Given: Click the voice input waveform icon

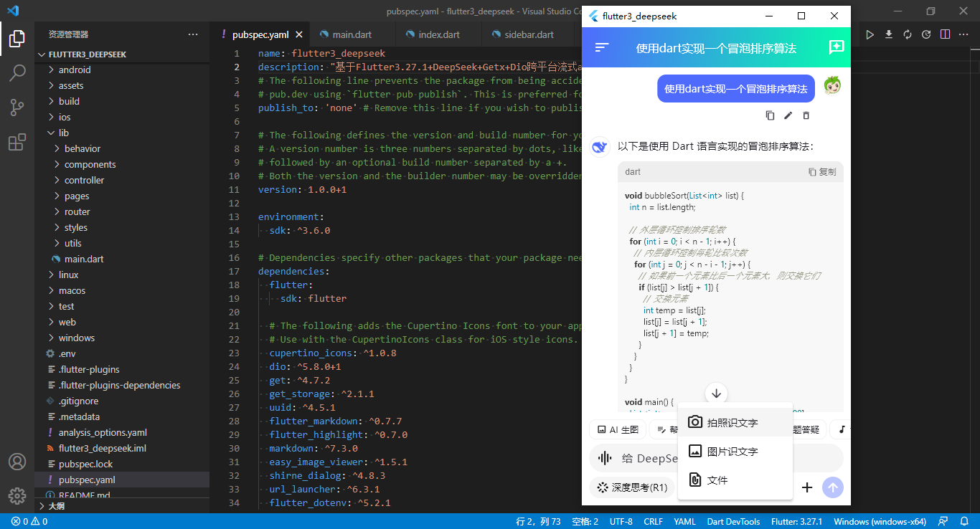Looking at the screenshot, I should click(605, 458).
